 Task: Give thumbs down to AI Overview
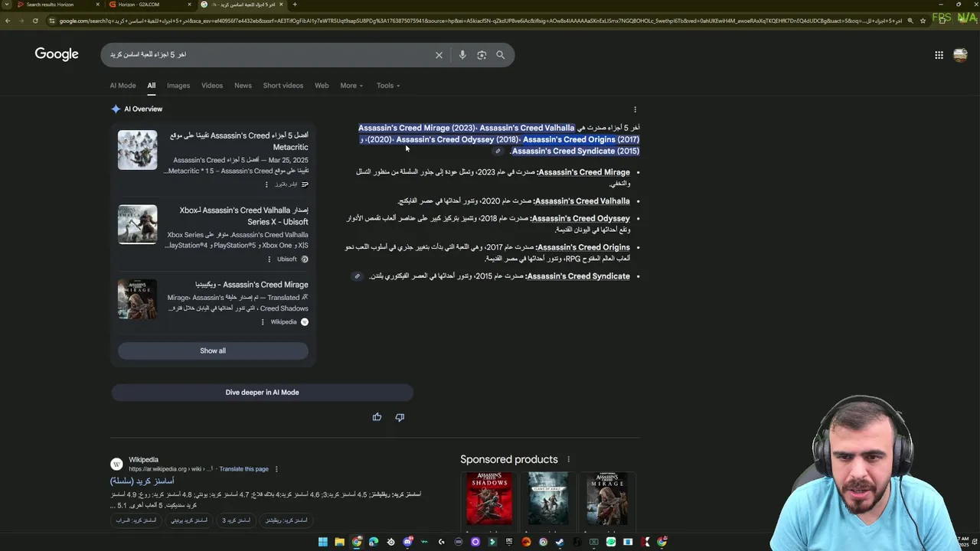[400, 417]
